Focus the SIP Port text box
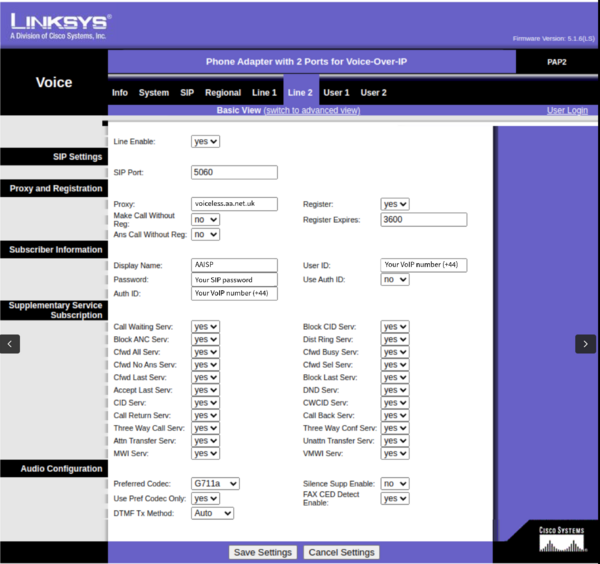 (234, 172)
